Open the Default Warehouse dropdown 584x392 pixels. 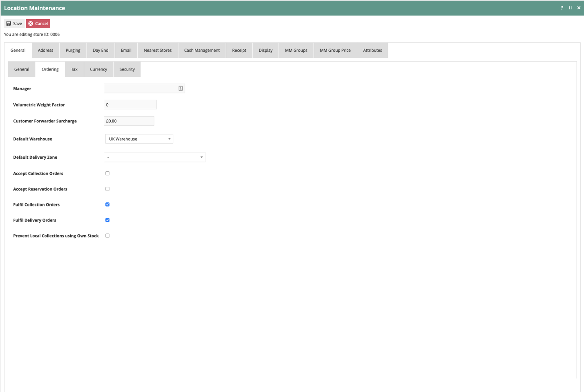(139, 139)
